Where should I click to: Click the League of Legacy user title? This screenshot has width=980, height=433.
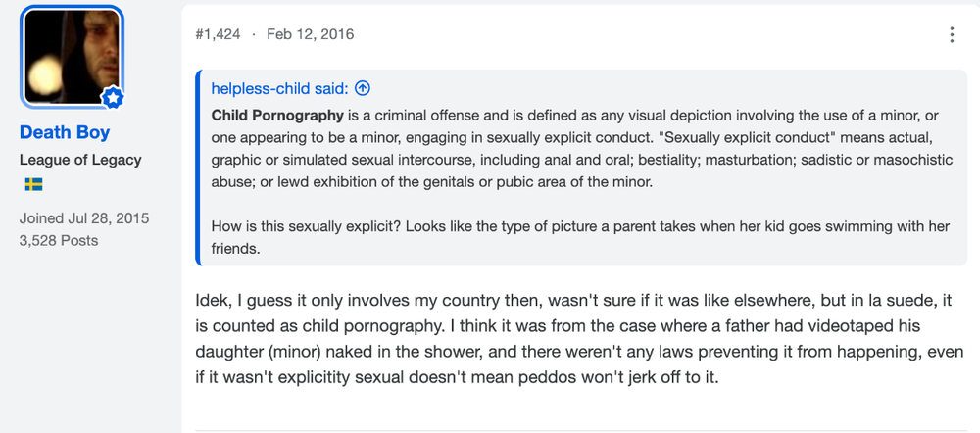(80, 160)
